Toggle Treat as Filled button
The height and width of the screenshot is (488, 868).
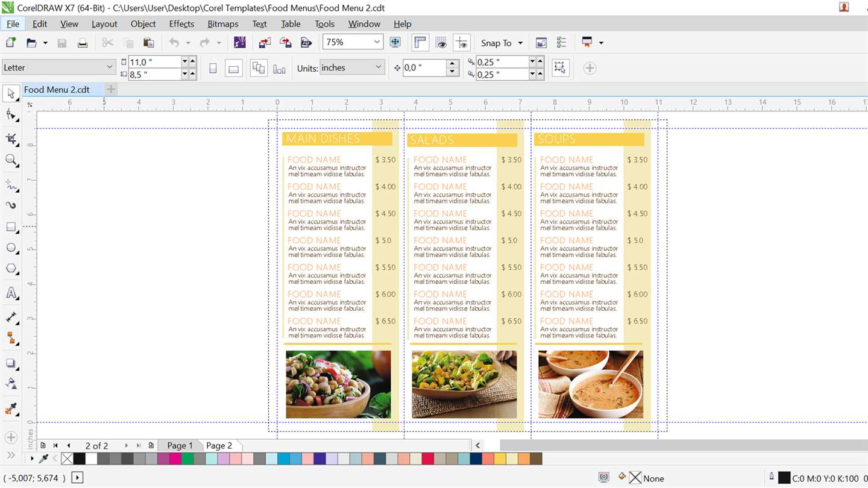click(x=561, y=67)
